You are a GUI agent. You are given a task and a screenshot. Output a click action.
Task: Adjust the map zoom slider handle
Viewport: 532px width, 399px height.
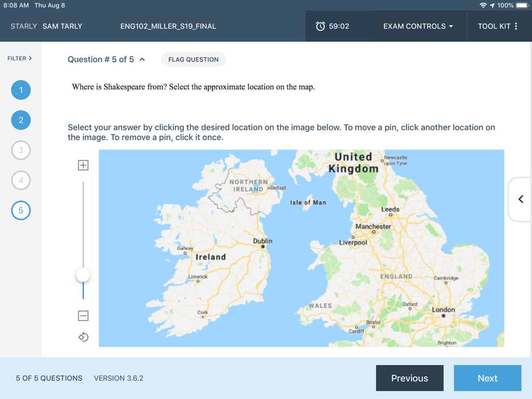[x=83, y=274]
